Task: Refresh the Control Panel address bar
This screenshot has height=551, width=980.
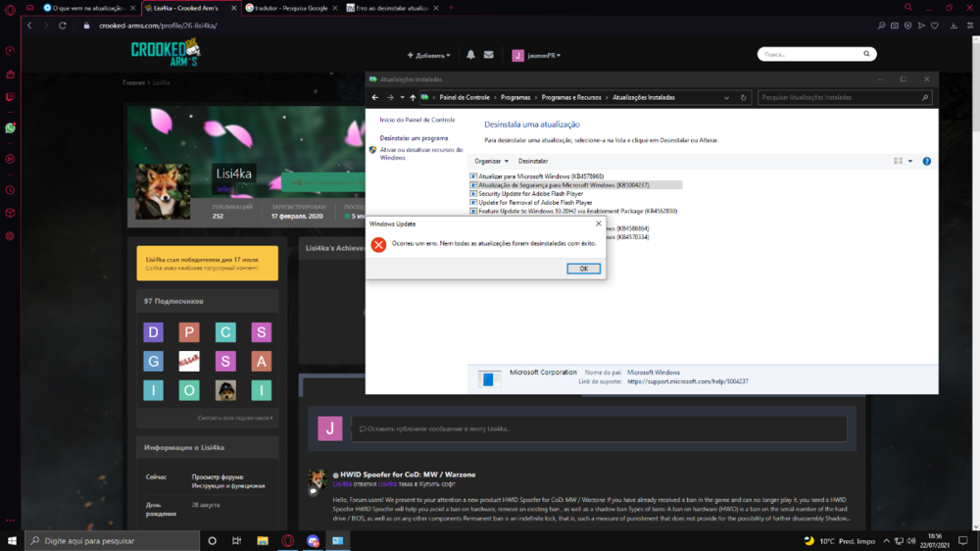Action: click(x=745, y=98)
